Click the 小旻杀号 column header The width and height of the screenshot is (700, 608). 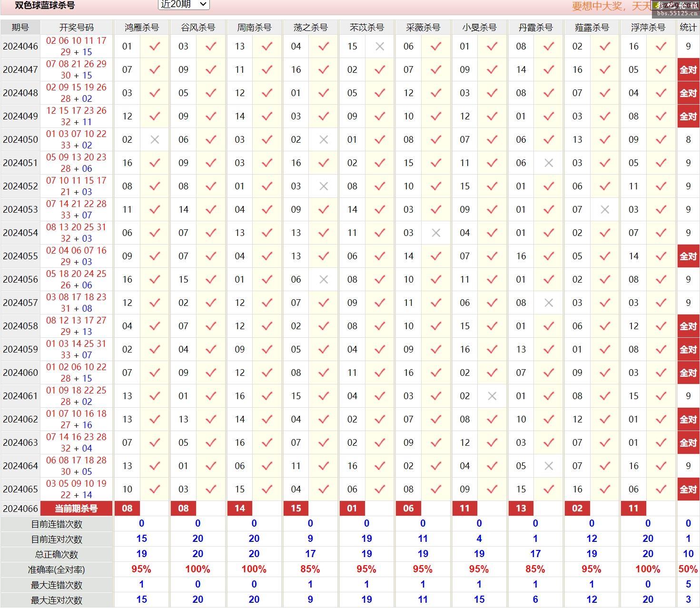pyautogui.click(x=479, y=28)
